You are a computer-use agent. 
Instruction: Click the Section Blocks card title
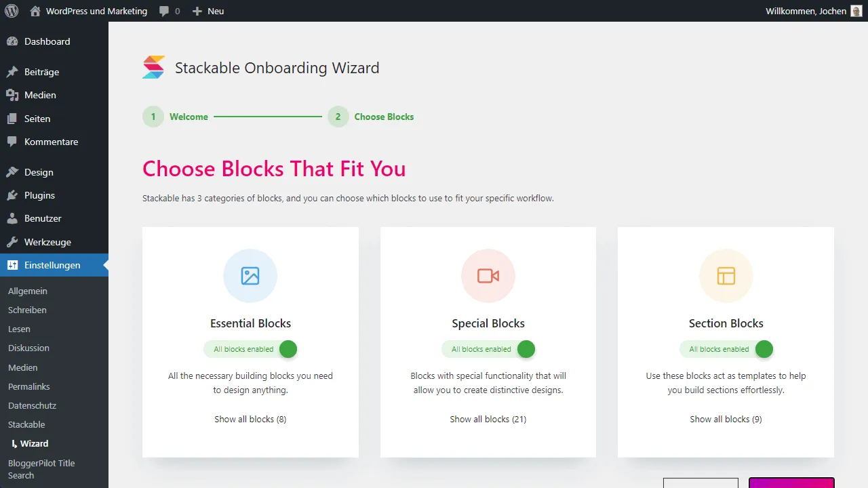726,323
